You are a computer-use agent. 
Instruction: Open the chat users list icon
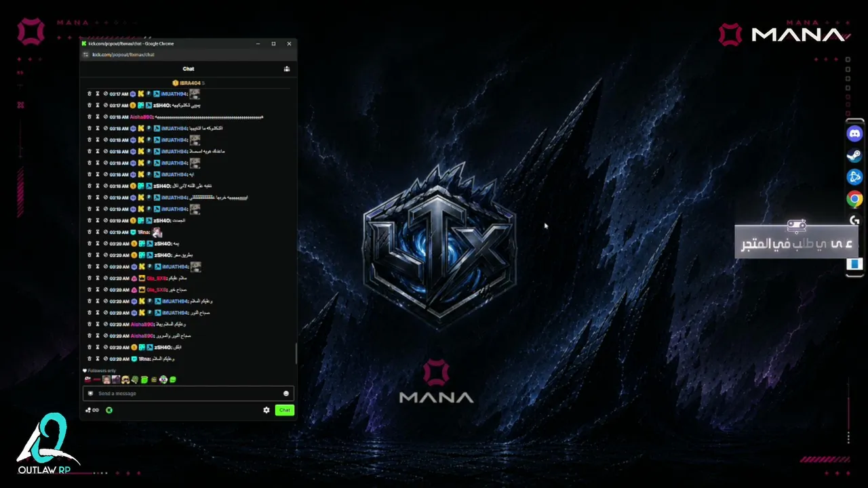tap(287, 68)
